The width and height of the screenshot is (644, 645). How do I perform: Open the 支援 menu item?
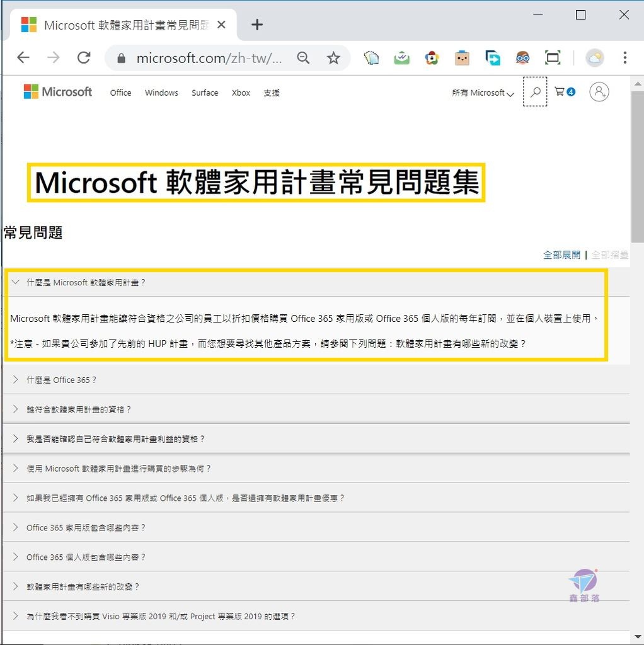pyautogui.click(x=272, y=93)
